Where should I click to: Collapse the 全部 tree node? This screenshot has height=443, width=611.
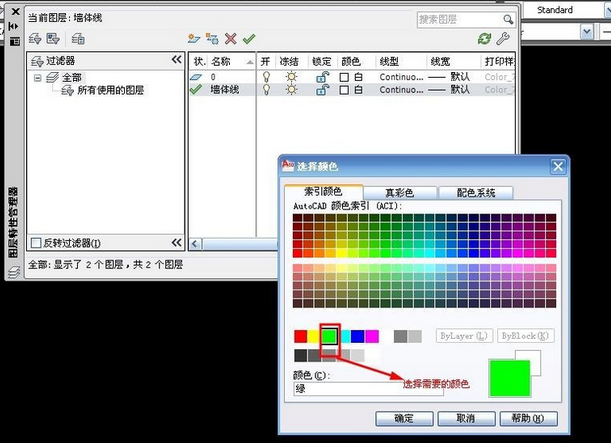pos(37,76)
